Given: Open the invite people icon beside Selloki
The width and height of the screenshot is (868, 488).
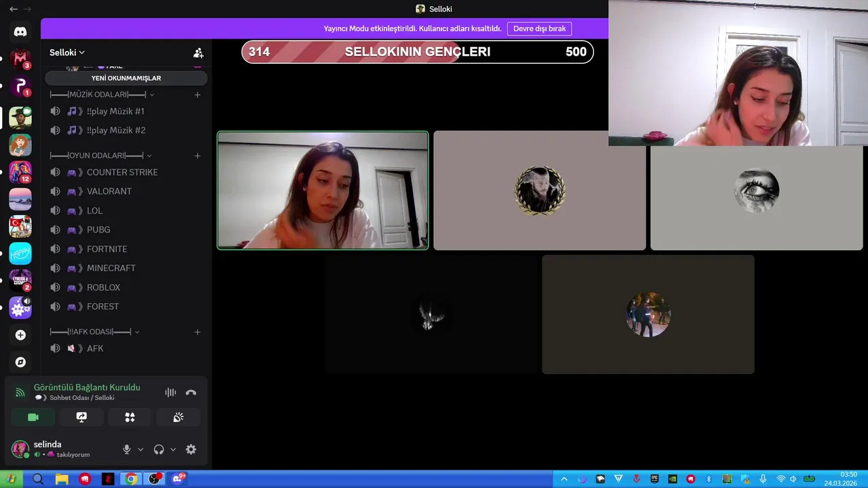Looking at the screenshot, I should pos(198,52).
